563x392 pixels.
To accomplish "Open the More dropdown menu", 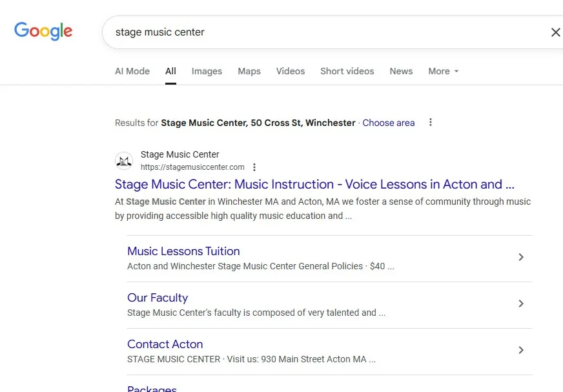I will click(443, 71).
